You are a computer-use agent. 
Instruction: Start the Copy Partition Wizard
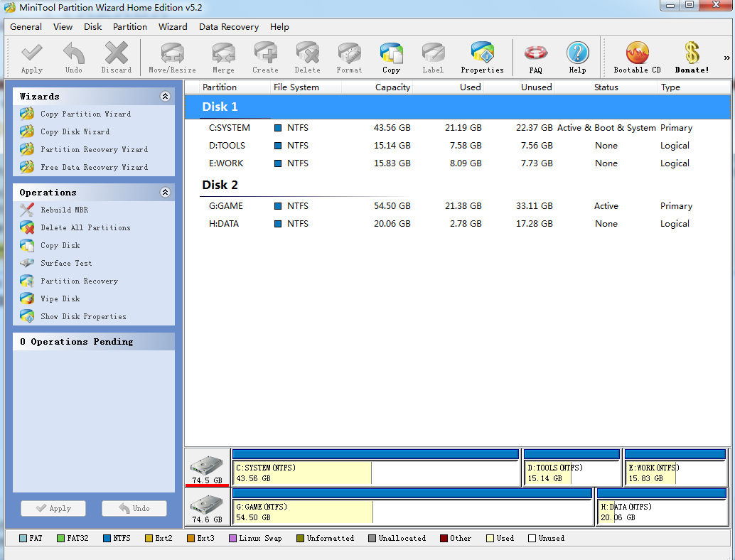pyautogui.click(x=86, y=114)
